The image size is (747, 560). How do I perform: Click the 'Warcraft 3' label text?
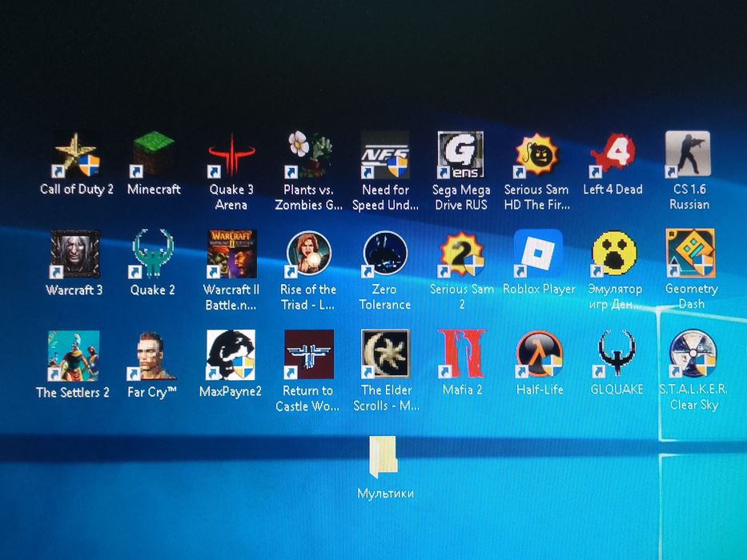tap(74, 290)
